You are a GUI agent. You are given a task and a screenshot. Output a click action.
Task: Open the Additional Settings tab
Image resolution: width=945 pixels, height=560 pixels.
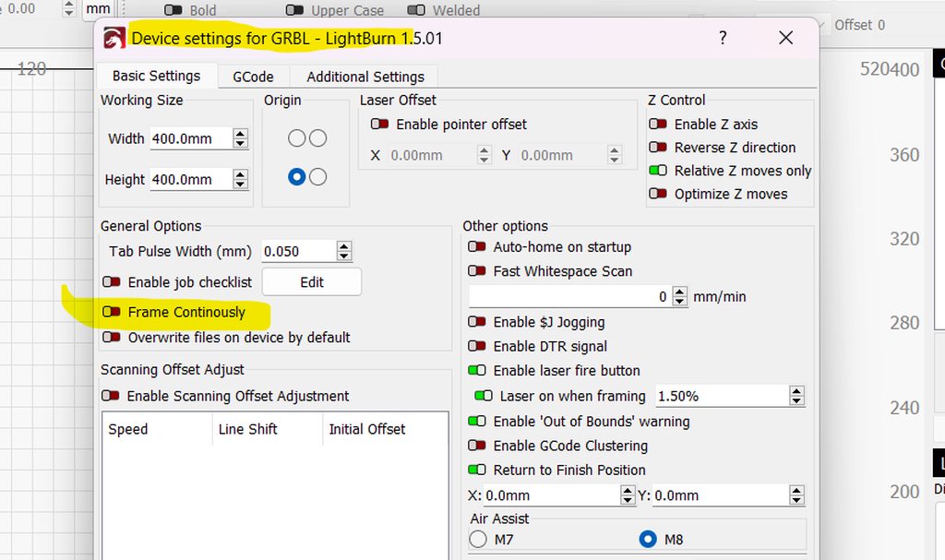[x=365, y=77]
